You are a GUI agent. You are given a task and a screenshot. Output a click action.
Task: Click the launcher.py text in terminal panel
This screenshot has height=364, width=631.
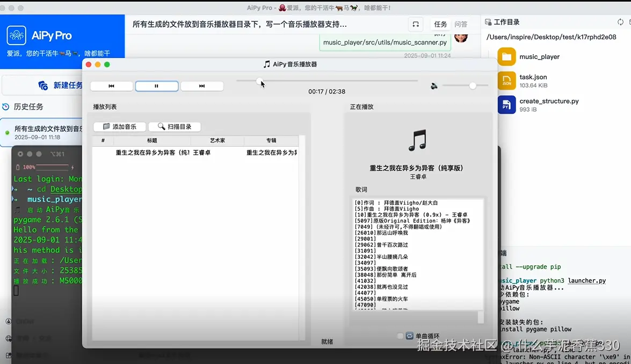pos(587,281)
